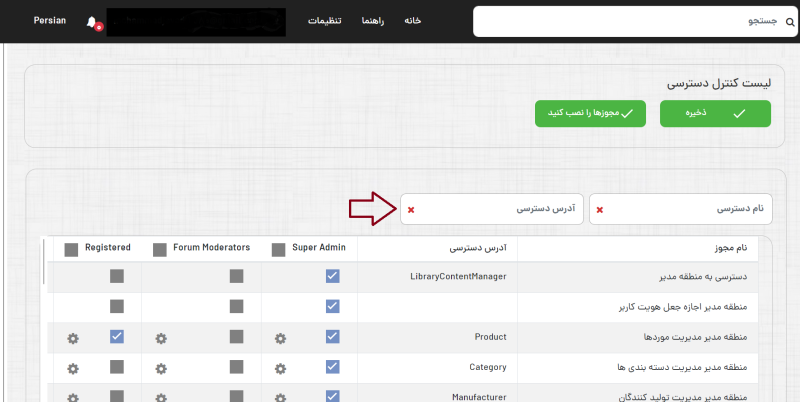800x402 pixels.
Task: Toggle the Registered column header checkbox
Action: pyautogui.click(x=71, y=248)
